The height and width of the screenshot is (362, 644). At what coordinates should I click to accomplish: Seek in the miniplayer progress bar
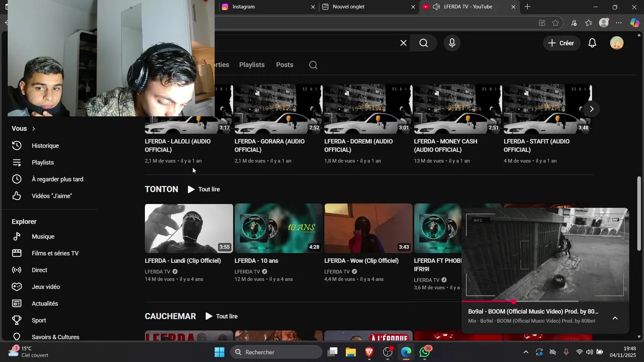tap(545, 302)
